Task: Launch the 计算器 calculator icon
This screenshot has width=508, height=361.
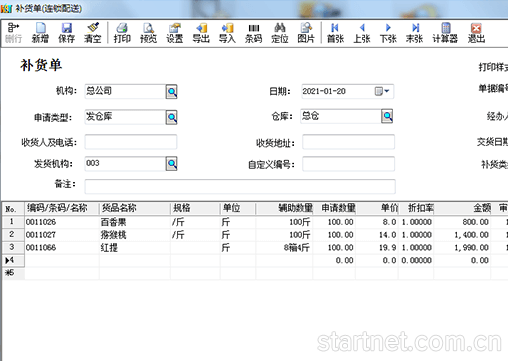Action: coord(445,33)
